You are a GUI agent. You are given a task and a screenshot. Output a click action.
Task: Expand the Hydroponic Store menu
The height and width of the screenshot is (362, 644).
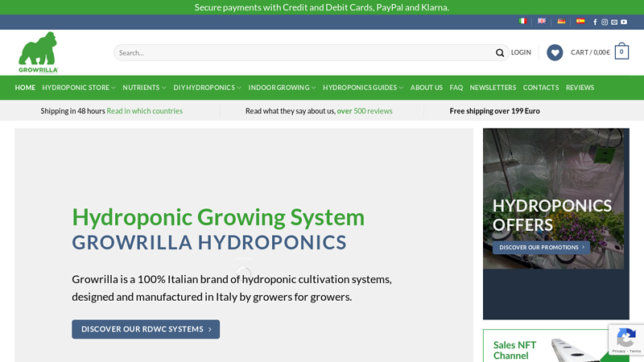79,88
